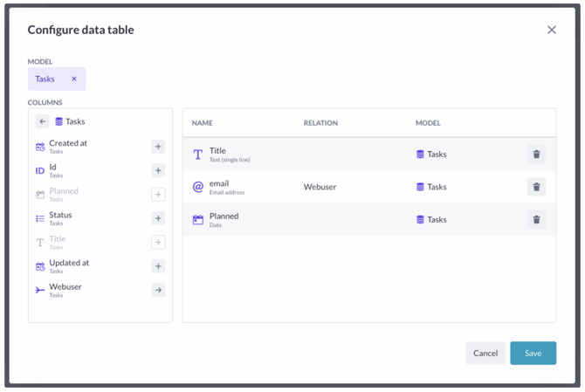This screenshot has width=585, height=392.
Task: Click the Tasks model selector field
Action: tap(57, 79)
